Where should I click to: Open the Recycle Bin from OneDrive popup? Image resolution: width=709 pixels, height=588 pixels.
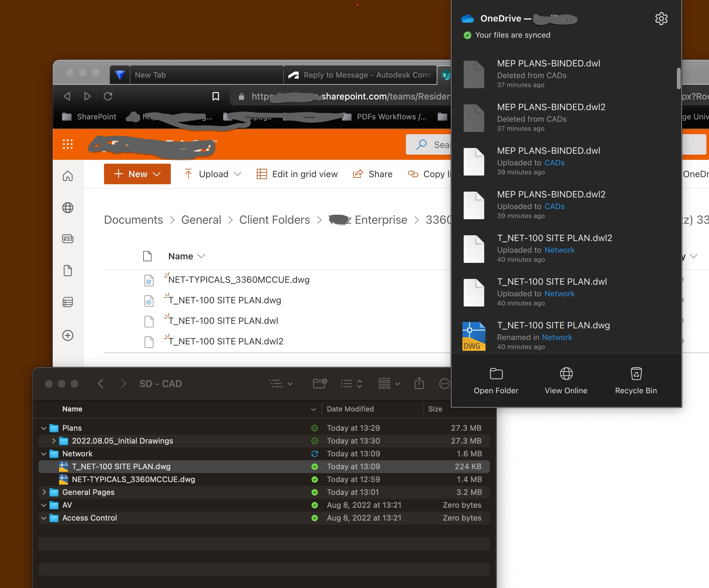[636, 374]
